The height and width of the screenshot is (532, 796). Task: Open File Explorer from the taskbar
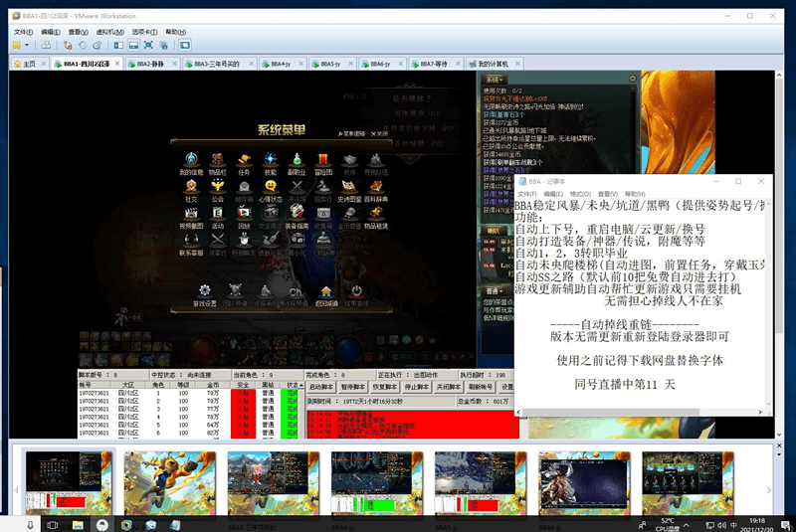tap(78, 525)
